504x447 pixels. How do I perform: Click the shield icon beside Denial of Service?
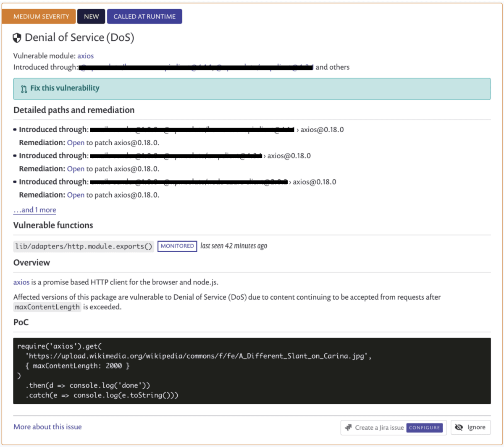pyautogui.click(x=17, y=38)
